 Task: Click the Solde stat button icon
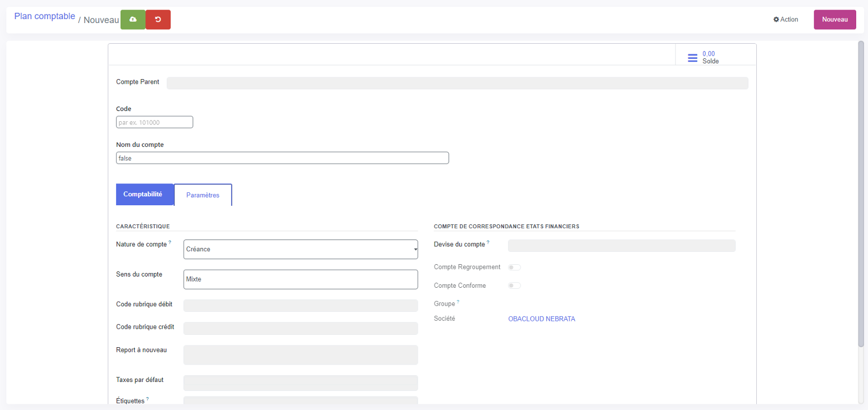click(x=692, y=58)
